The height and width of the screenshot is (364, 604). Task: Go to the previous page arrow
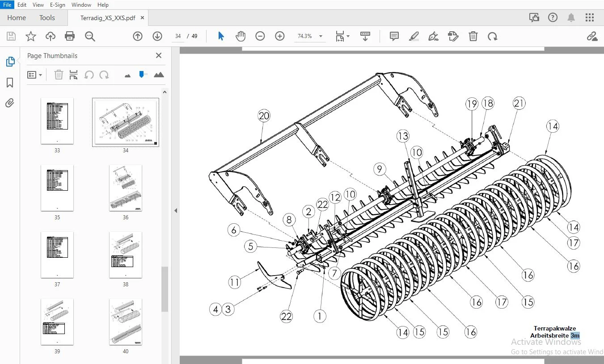(138, 36)
